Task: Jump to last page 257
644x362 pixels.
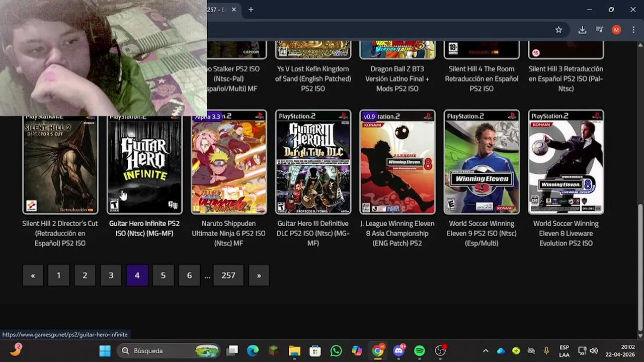Action: tap(228, 276)
